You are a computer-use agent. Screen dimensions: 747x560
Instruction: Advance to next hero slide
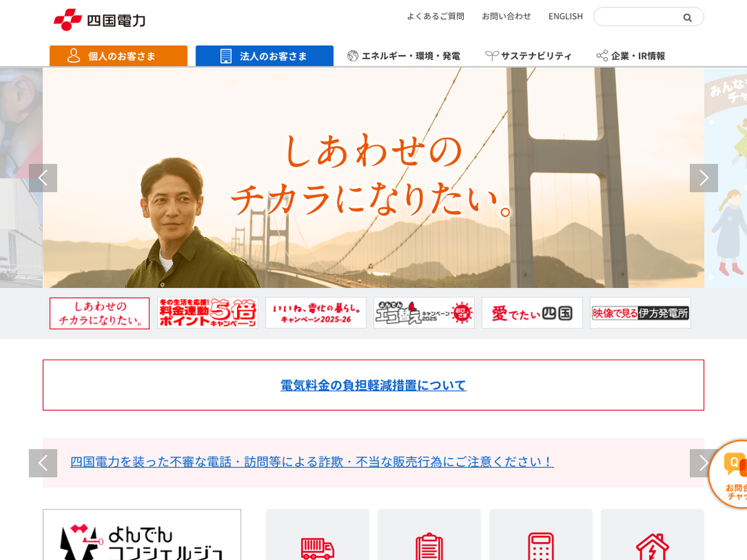[703, 178]
